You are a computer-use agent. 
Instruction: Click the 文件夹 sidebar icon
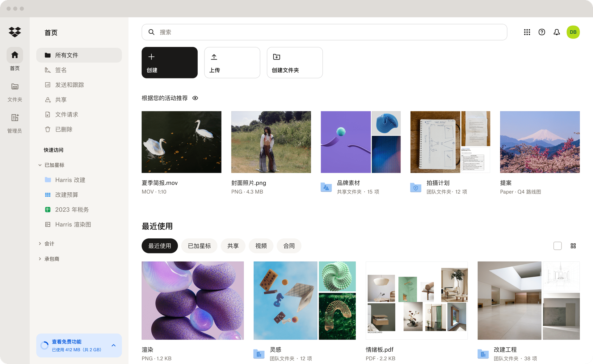pos(15,87)
